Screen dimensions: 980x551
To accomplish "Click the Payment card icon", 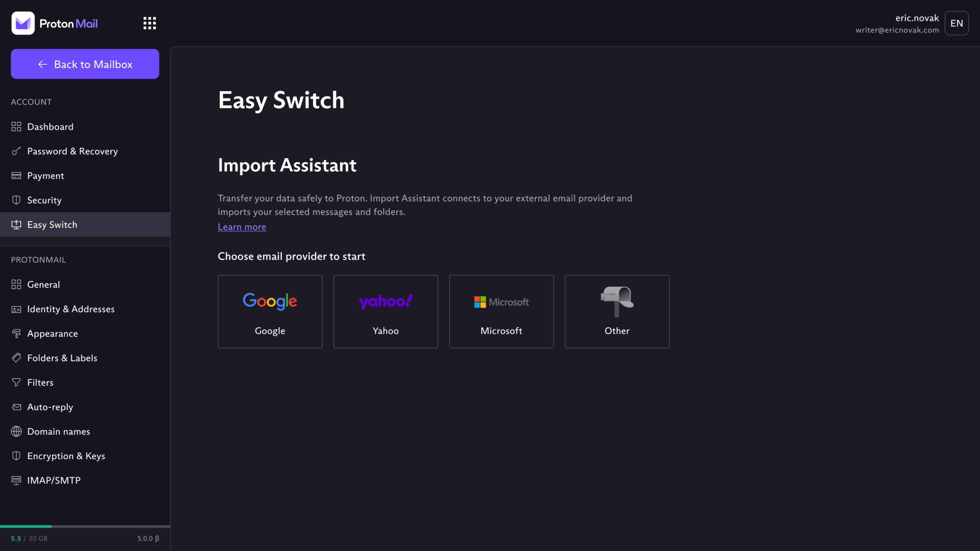I will [16, 176].
